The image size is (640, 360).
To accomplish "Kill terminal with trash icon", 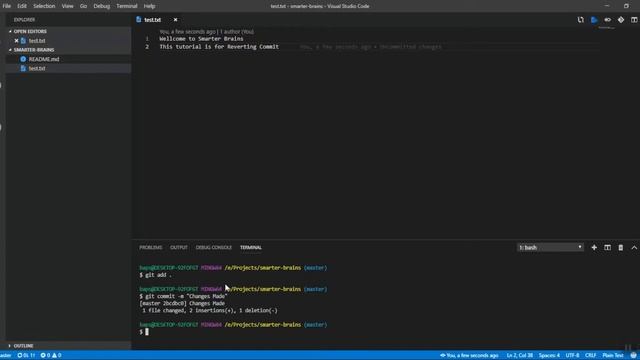I will pos(620,247).
